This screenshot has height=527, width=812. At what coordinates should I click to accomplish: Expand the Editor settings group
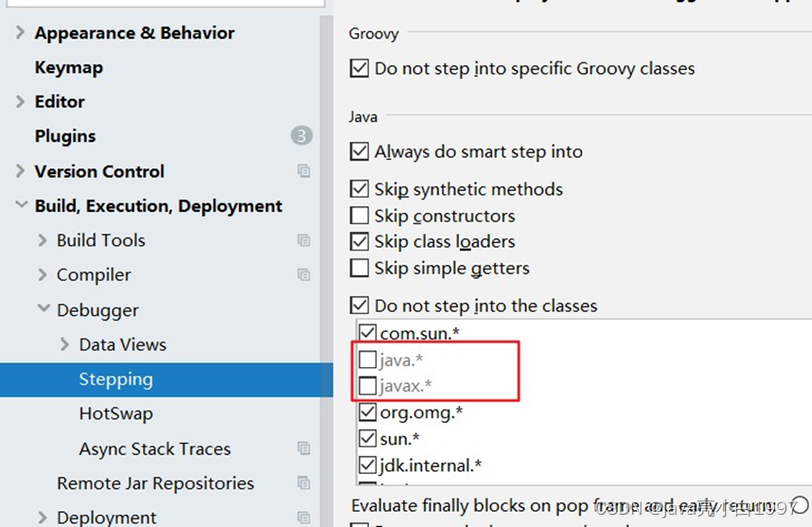[x=21, y=101]
